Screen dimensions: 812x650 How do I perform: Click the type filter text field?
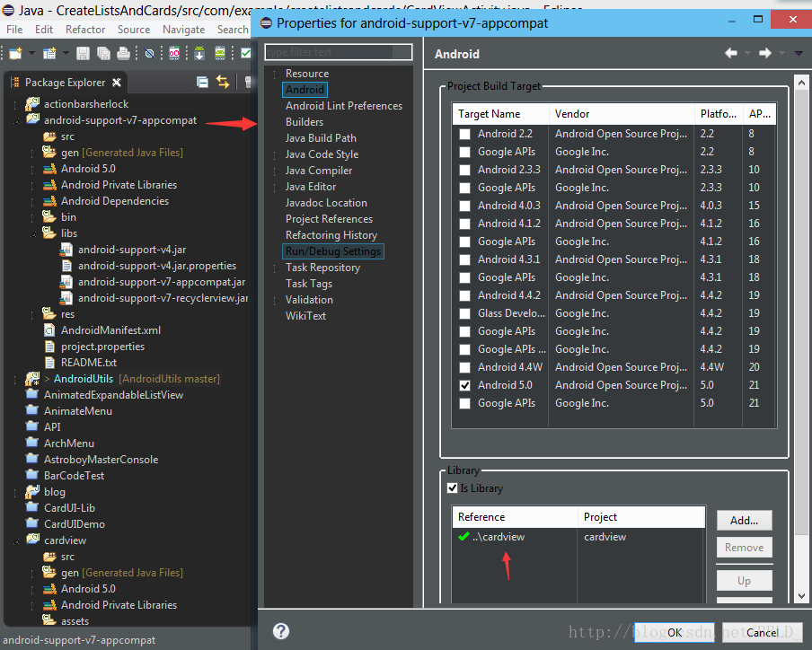point(338,52)
